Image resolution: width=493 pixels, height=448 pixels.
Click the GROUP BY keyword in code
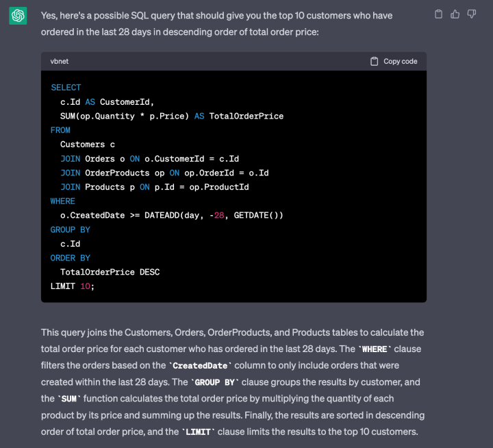(x=70, y=229)
